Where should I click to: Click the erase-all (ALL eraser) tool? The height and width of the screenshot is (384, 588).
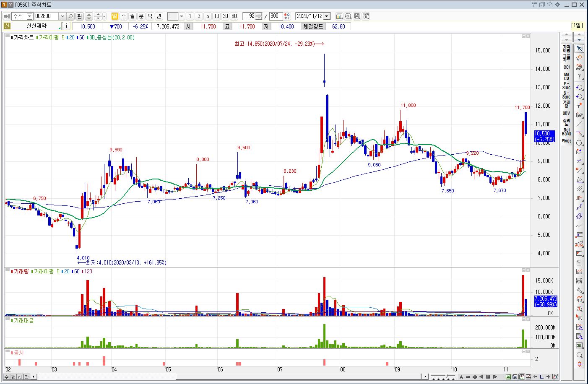579,67
